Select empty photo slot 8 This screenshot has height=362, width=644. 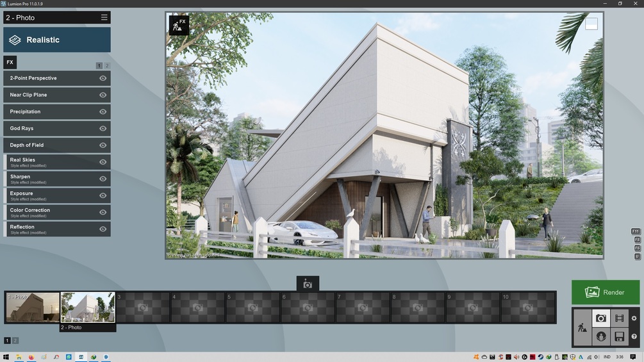[x=418, y=308]
